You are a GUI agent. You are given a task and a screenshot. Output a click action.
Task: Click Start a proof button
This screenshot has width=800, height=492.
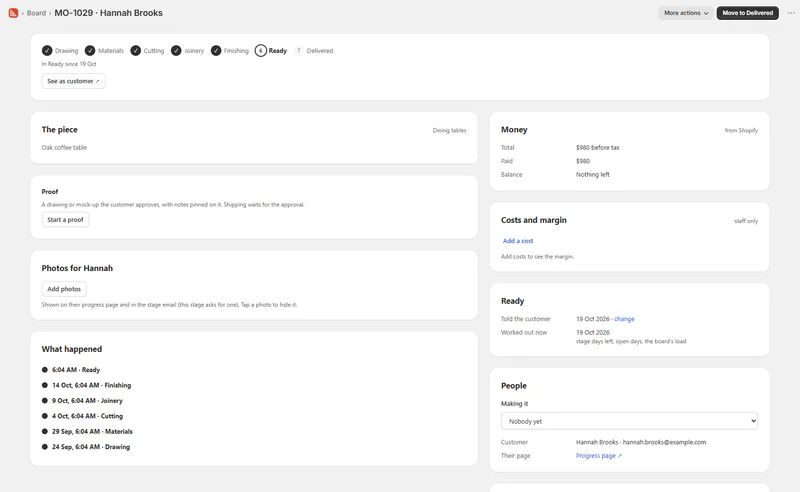click(65, 219)
